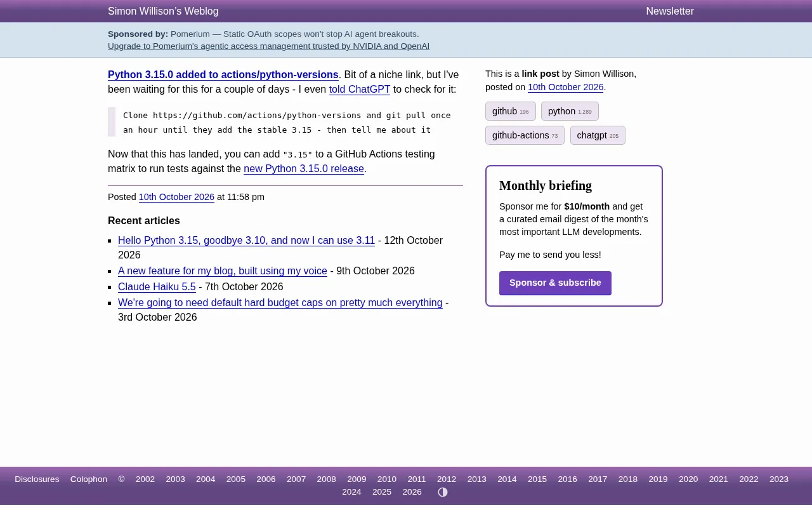The width and height of the screenshot is (812, 508).
Task: Click the 'Recent articles' heading
Action: point(144,221)
